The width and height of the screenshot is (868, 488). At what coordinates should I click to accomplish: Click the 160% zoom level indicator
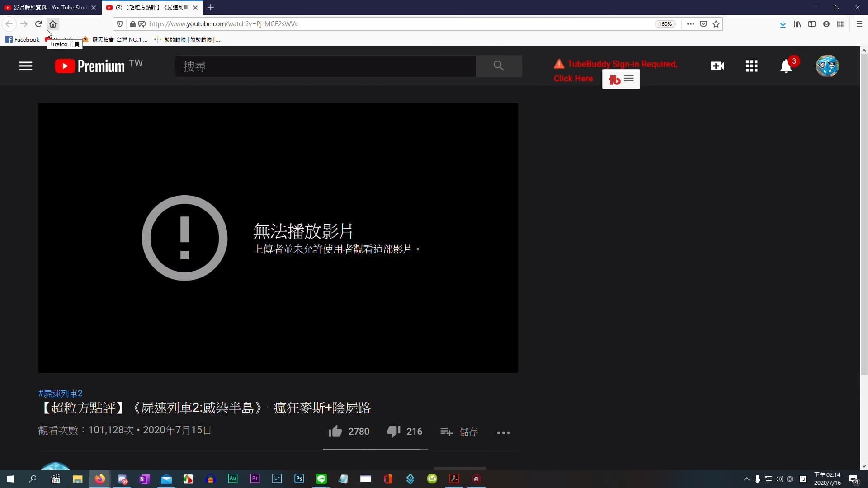(x=665, y=24)
